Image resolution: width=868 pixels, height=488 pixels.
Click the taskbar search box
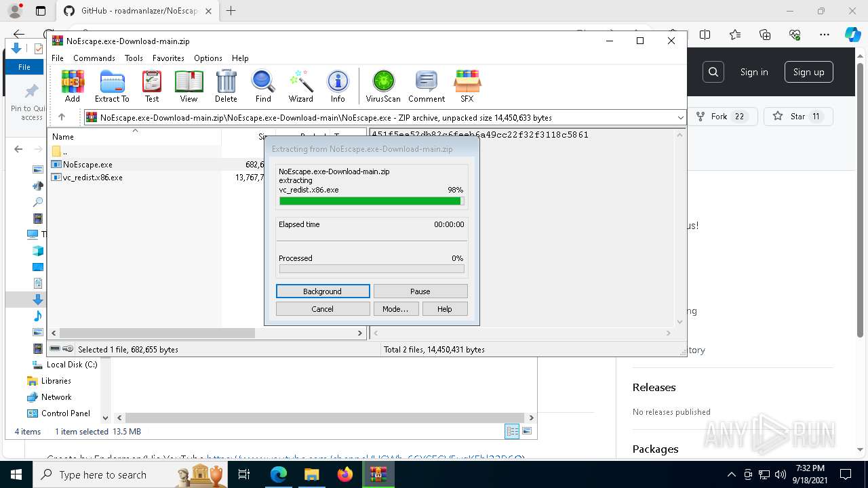click(132, 474)
